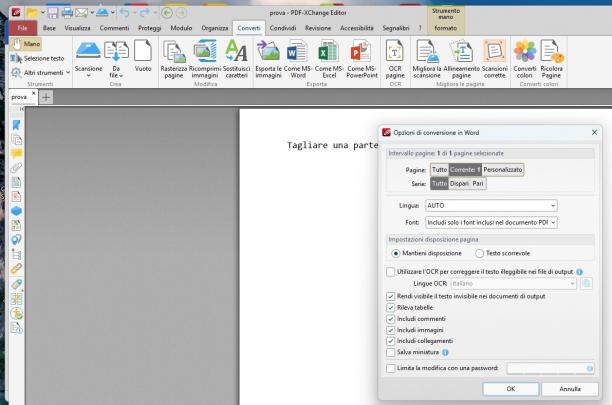The image size is (612, 405).
Task: Click OK in the conversion dialog
Action: click(511, 389)
